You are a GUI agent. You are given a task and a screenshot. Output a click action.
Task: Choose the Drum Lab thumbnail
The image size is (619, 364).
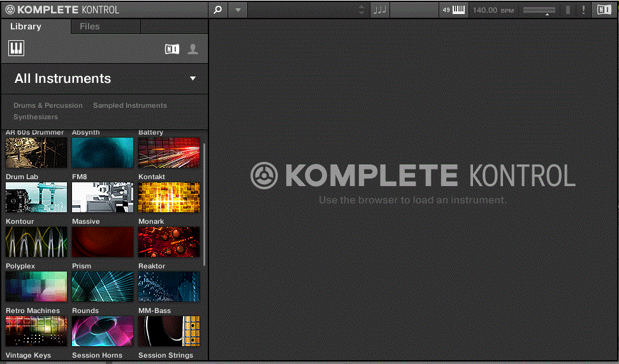point(36,197)
